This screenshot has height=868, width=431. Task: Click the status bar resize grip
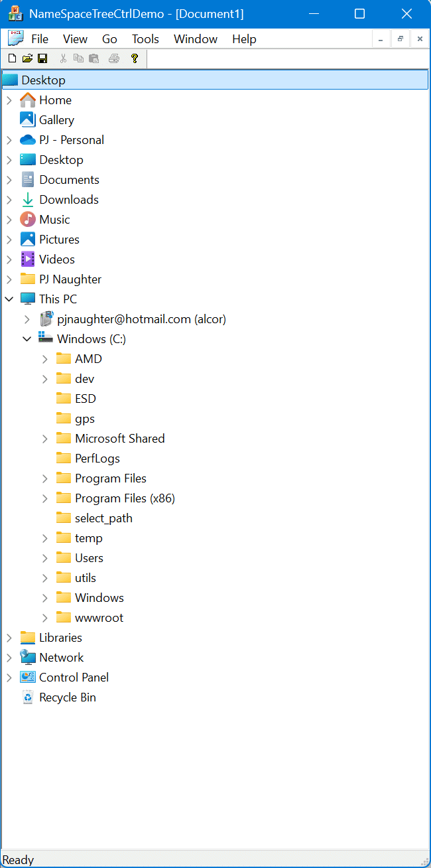[424, 861]
